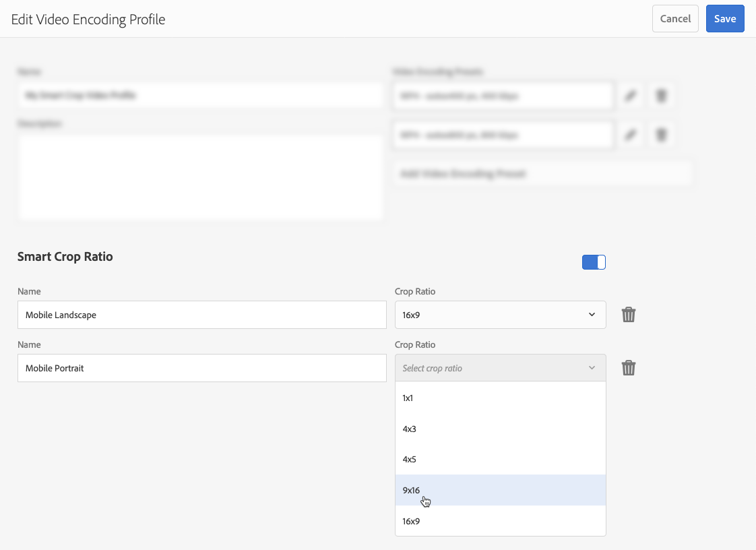Edit the second video encoding preset
Image resolution: width=756 pixels, height=550 pixels.
point(630,135)
